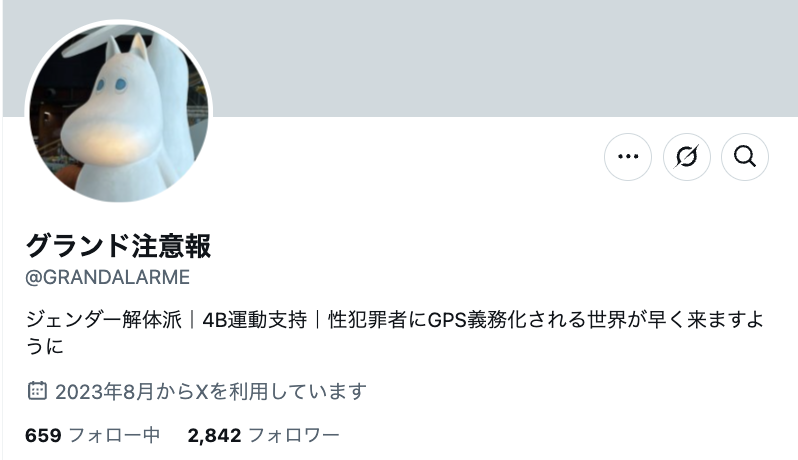Click the Grok slashed-circle icon button
The height and width of the screenshot is (460, 798).
[x=686, y=157]
